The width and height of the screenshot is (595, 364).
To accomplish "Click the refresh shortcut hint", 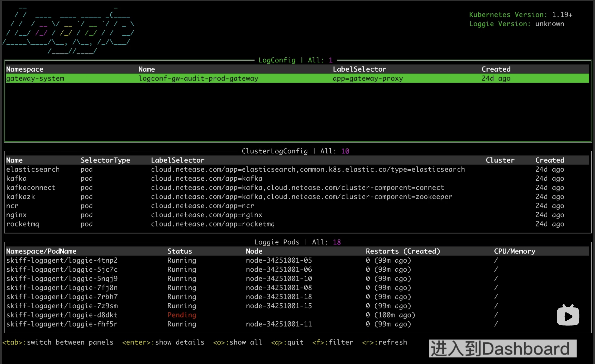I will click(384, 342).
